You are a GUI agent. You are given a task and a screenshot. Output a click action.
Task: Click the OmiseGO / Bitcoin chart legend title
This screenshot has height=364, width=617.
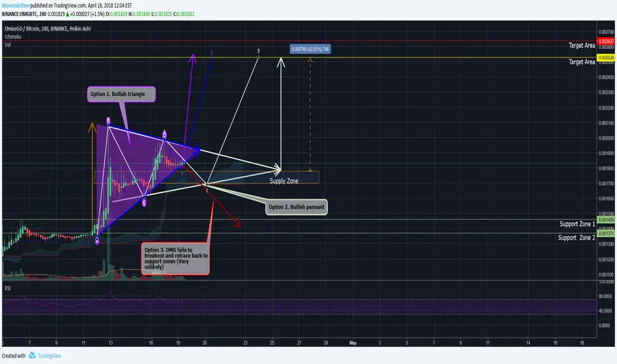point(48,28)
